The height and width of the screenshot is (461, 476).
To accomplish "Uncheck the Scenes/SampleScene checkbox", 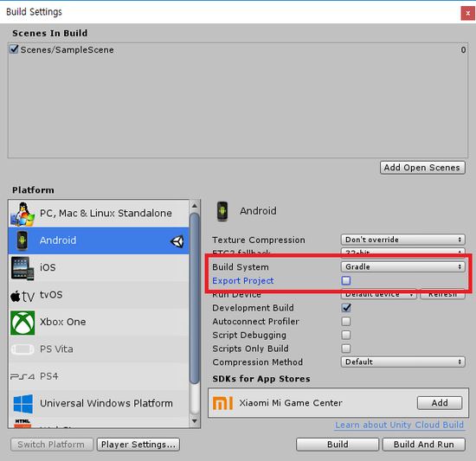I will [14, 49].
